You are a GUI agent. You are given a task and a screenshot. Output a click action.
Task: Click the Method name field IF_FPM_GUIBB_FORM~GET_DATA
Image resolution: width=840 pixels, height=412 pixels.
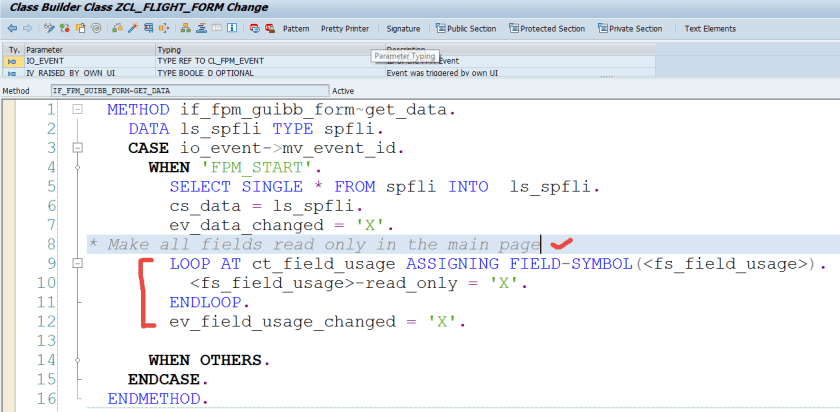point(190,91)
